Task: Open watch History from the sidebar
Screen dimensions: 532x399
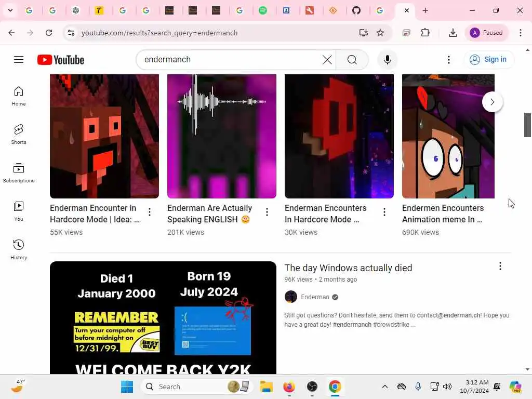Action: tap(19, 249)
